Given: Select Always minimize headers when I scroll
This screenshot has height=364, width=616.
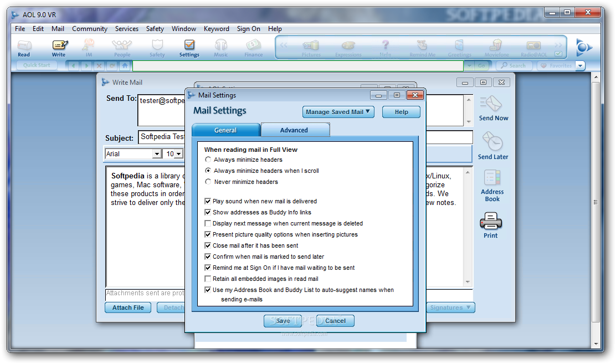Looking at the screenshot, I should (208, 171).
